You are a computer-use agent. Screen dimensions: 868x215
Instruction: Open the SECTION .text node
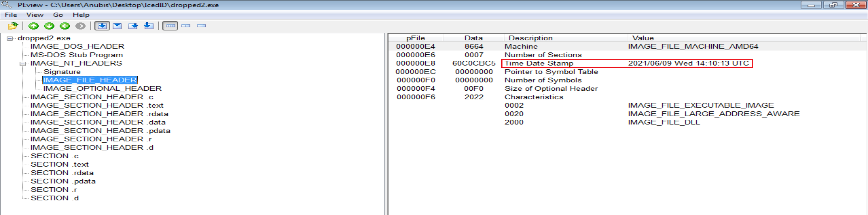coord(60,164)
